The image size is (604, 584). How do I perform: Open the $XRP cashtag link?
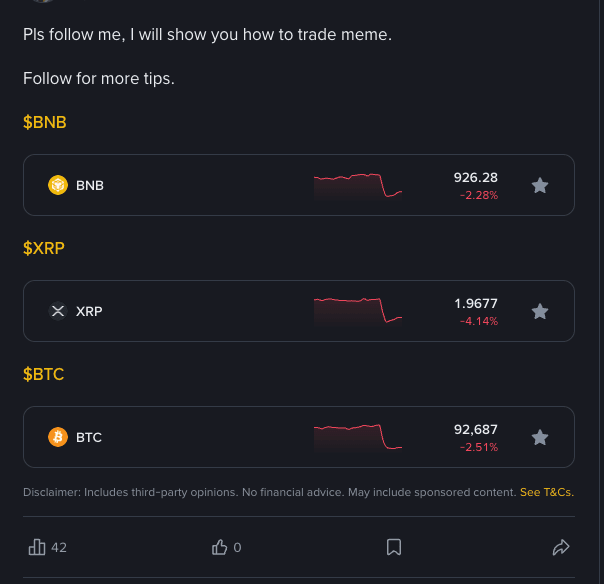pyautogui.click(x=44, y=248)
